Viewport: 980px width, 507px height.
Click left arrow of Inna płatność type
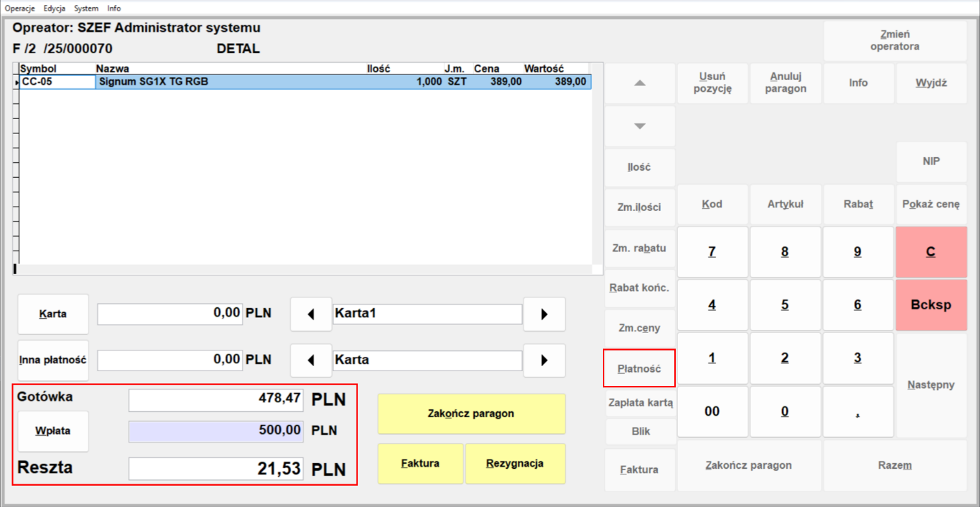click(x=311, y=360)
